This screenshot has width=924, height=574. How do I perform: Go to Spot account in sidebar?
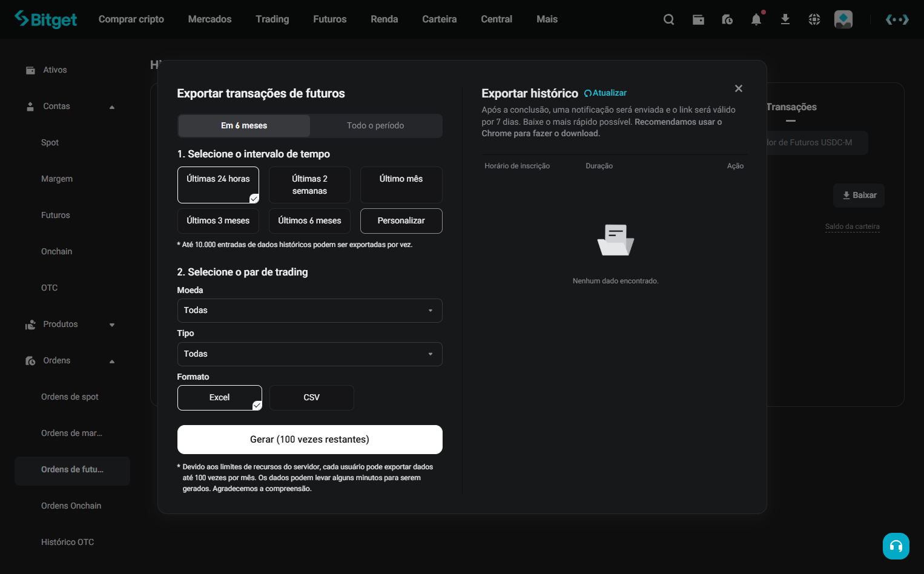[50, 143]
